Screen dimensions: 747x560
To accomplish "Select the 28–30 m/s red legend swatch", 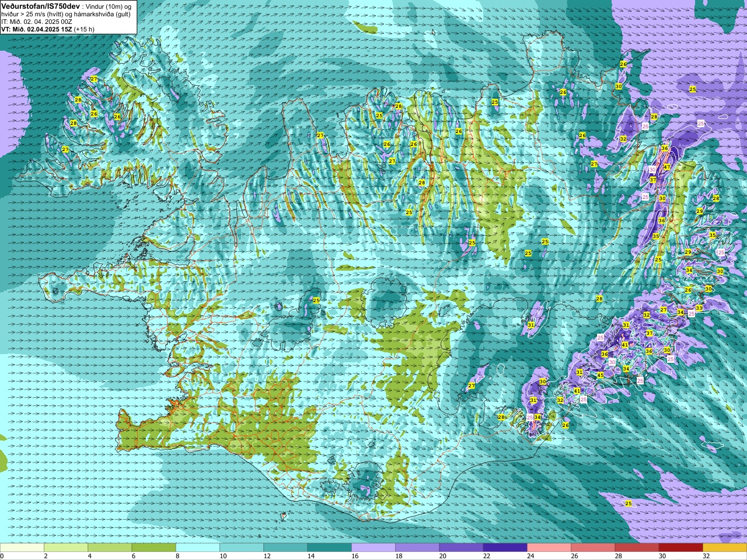I will pos(637,548).
